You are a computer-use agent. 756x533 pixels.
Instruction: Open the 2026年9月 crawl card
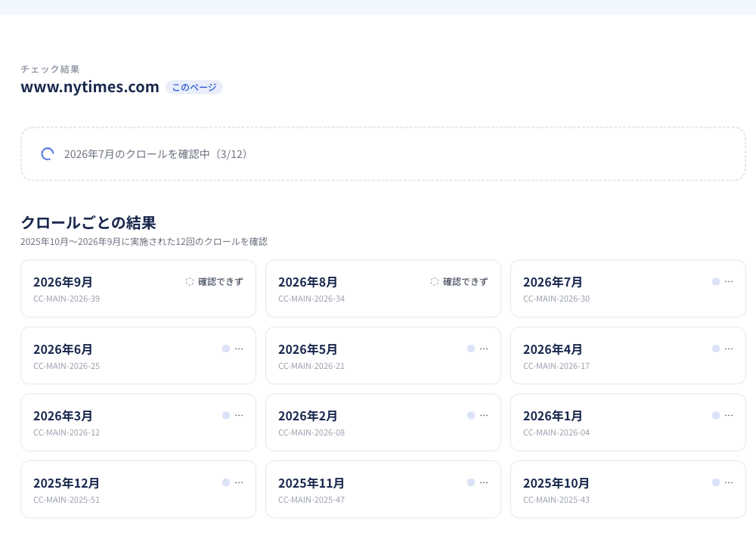point(138,289)
